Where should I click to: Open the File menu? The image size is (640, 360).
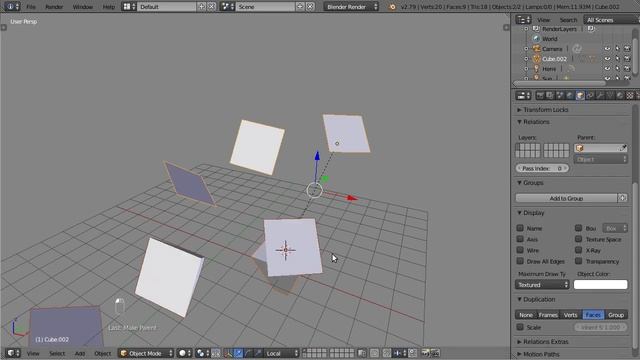point(31,7)
